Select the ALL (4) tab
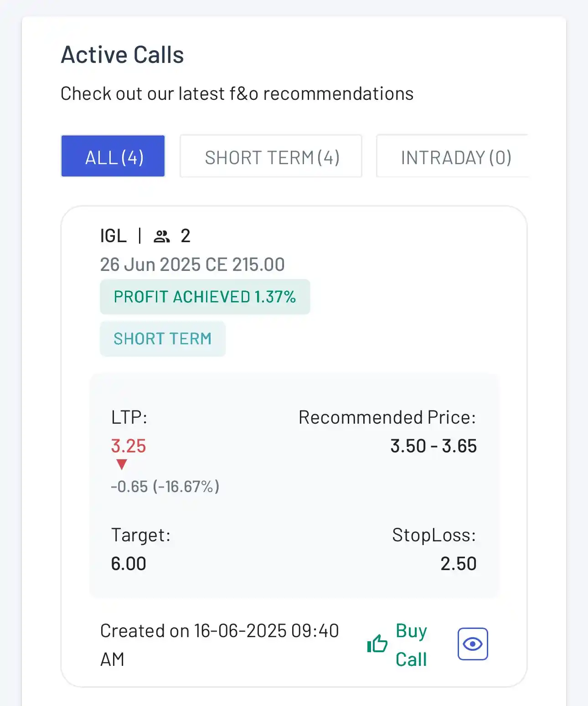Image resolution: width=588 pixels, height=706 pixels. [x=113, y=156]
